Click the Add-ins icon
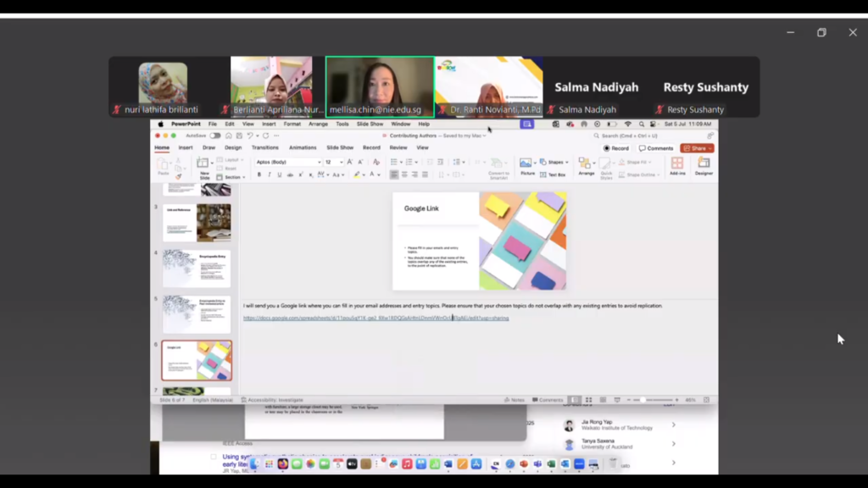Image resolution: width=868 pixels, height=488 pixels. [x=677, y=165]
